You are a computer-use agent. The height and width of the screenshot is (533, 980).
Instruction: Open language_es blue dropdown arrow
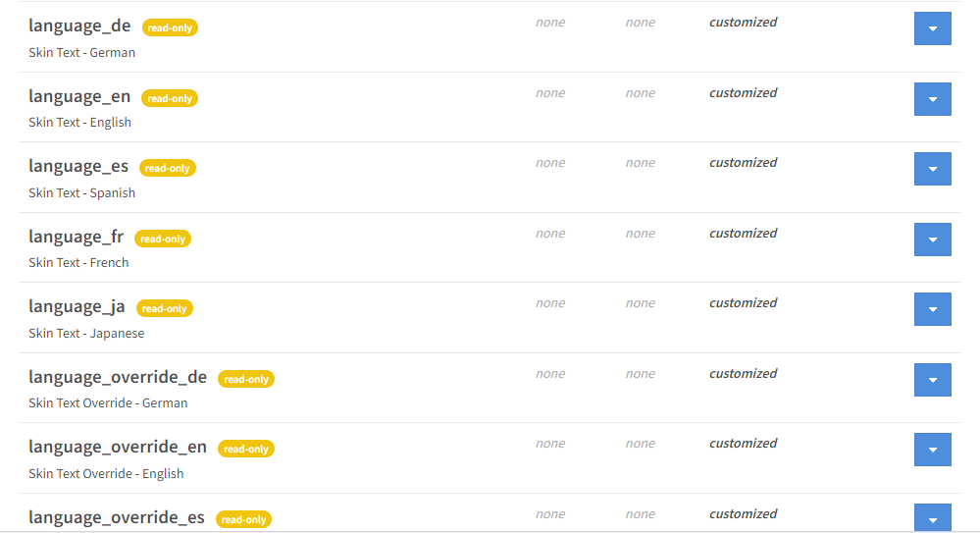[932, 169]
